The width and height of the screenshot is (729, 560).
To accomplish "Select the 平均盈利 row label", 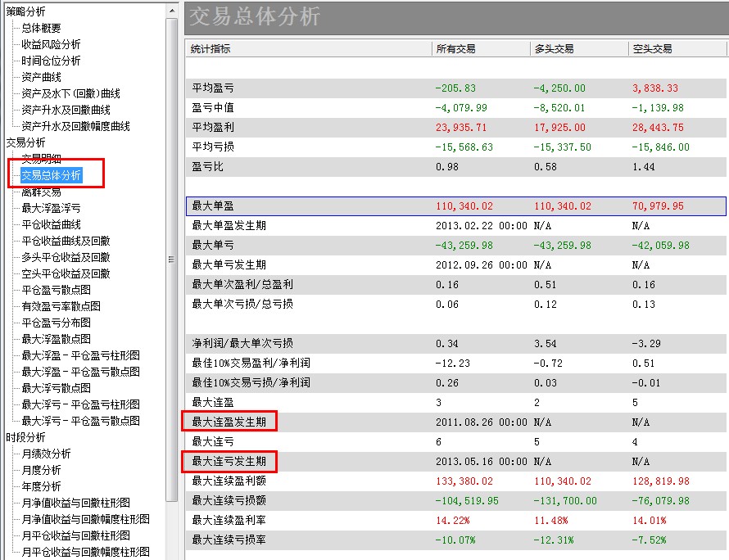I will tap(213, 127).
